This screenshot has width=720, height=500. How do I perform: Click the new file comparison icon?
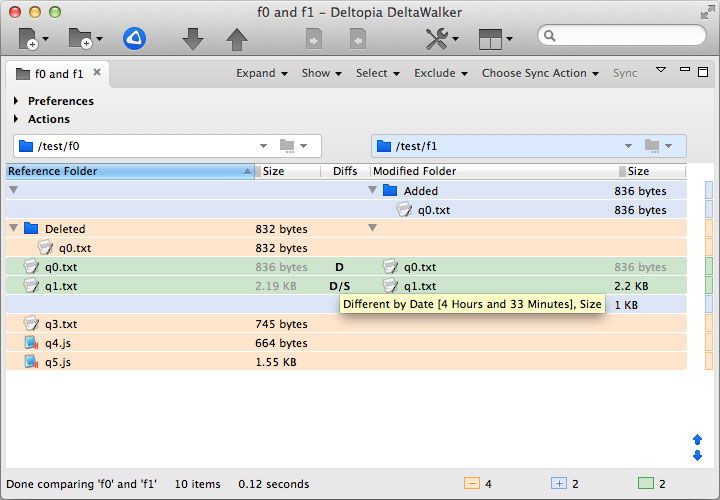point(28,39)
